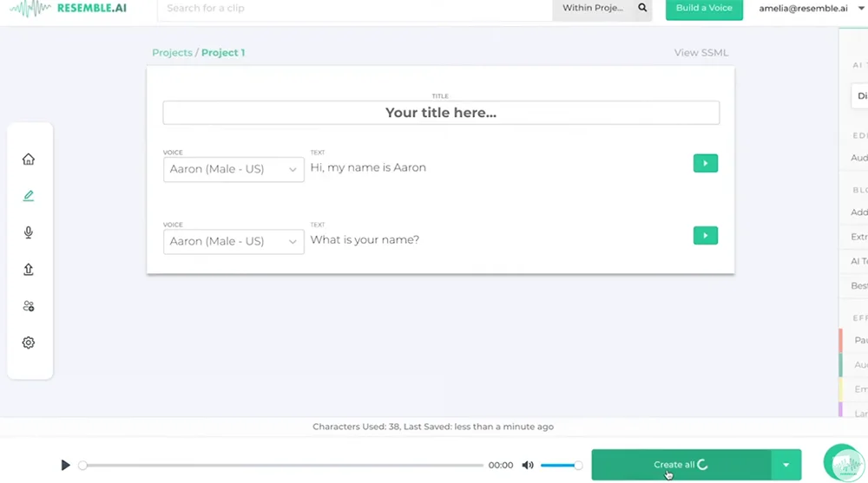
Task: Click the upload icon in sidebar
Action: coord(29,270)
